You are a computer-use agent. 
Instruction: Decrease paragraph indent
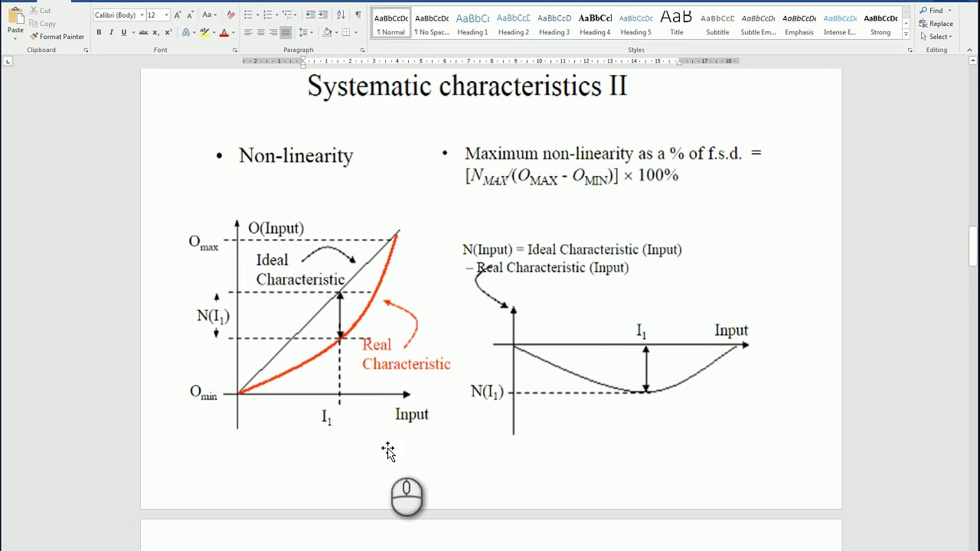310,15
